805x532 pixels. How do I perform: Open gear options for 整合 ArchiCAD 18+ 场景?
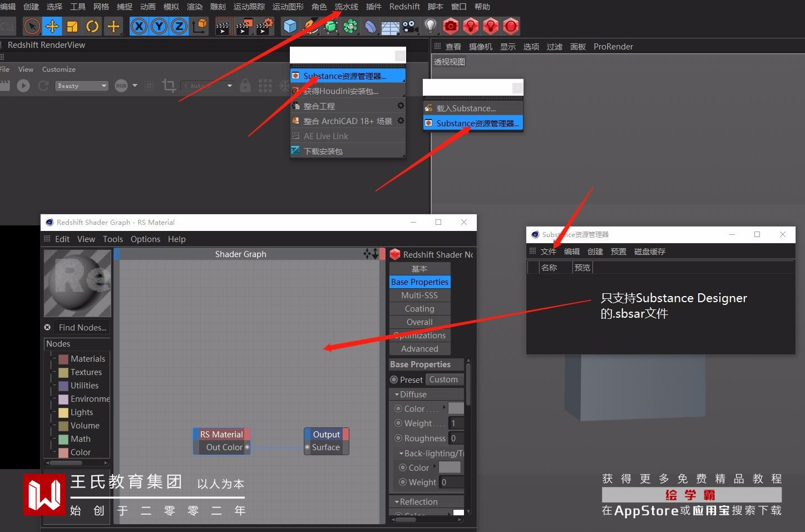point(401,121)
